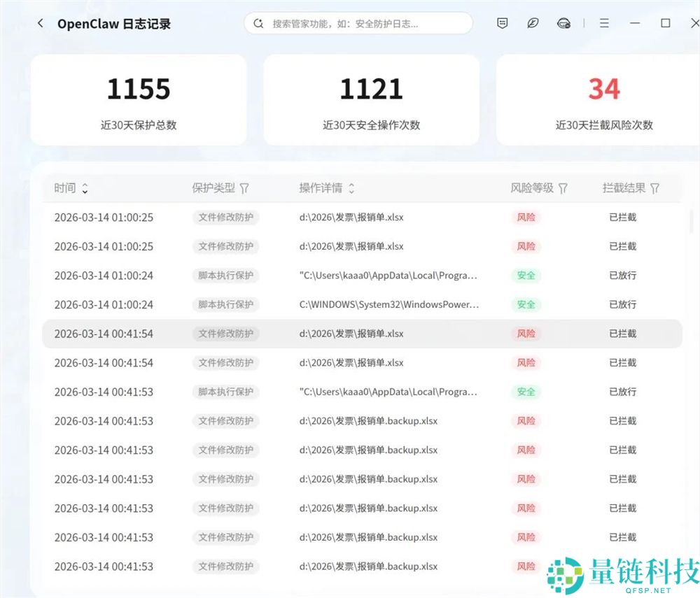This screenshot has height=598, width=700.
Task: Click the 安全 tag on a 脚本执行保护 row
Action: click(x=526, y=276)
